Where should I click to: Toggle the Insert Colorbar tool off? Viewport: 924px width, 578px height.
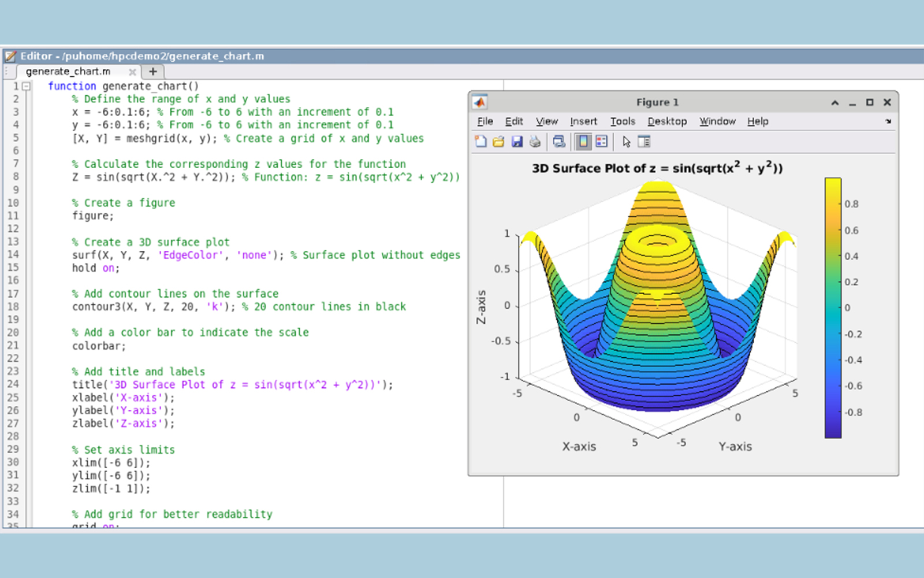tap(583, 142)
